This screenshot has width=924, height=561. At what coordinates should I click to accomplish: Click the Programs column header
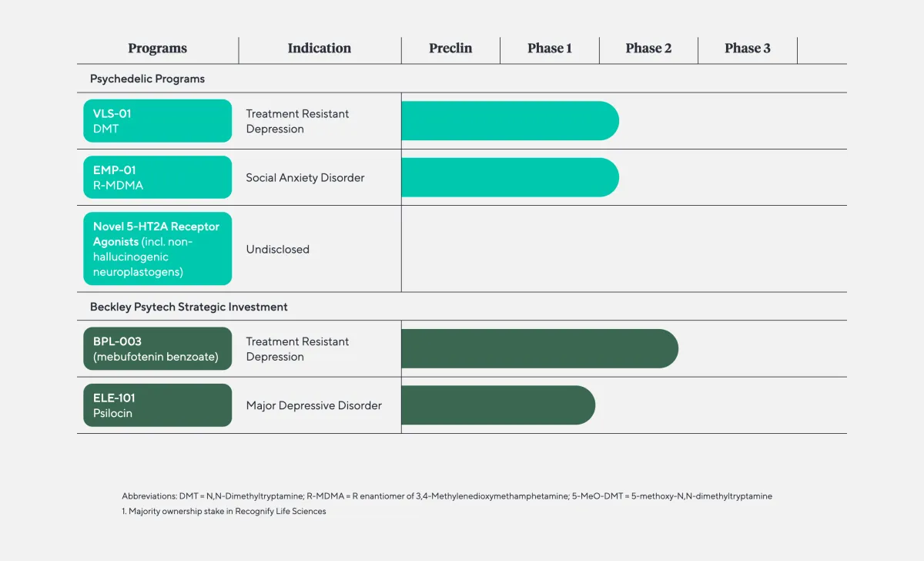157,48
